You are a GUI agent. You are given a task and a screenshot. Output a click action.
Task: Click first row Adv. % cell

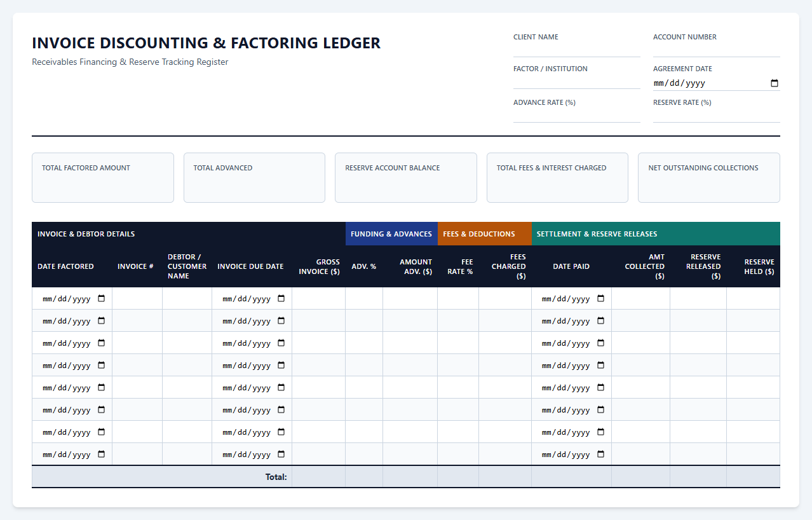coord(364,298)
